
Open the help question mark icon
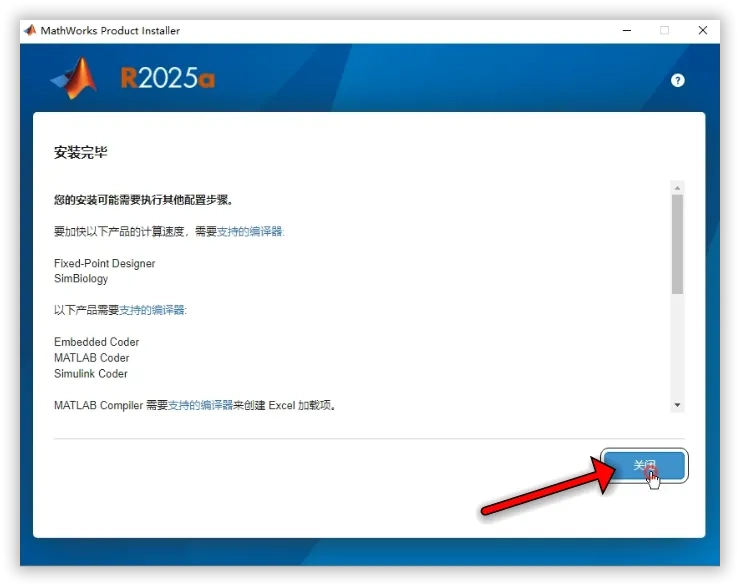click(677, 81)
